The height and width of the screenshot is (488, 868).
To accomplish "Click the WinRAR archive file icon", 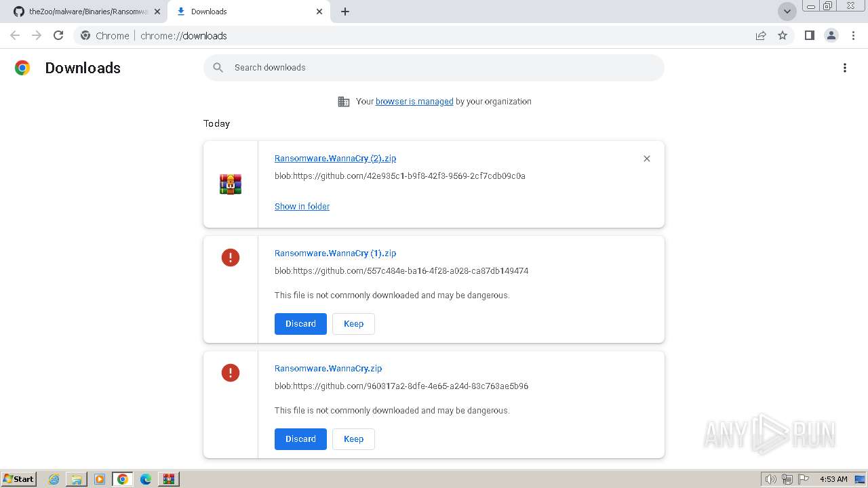I will coord(231,184).
